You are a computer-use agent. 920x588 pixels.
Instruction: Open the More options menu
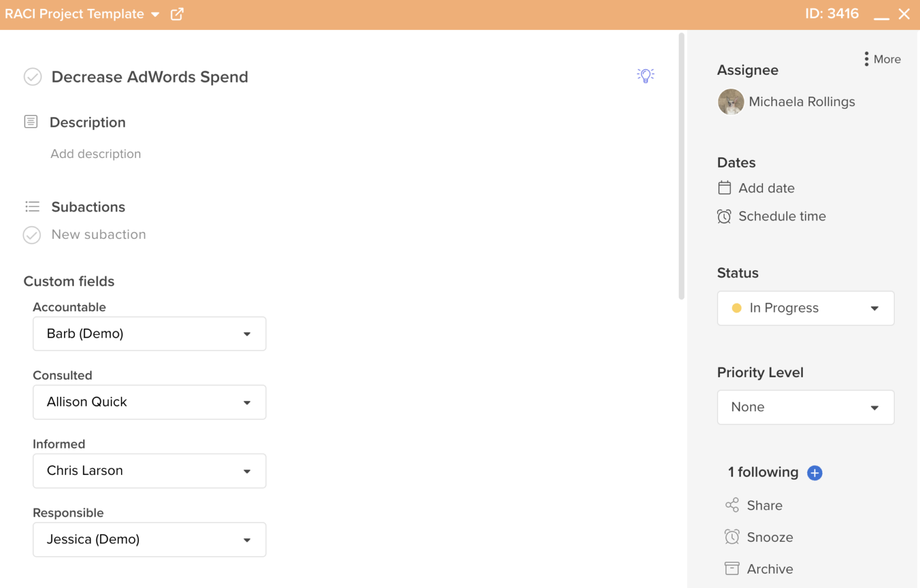pos(881,59)
